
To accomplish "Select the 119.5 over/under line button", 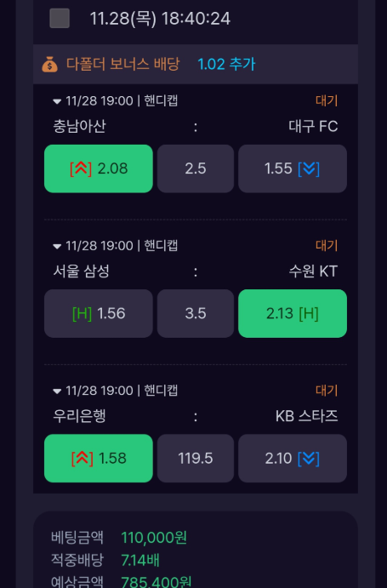I will tap(196, 459).
